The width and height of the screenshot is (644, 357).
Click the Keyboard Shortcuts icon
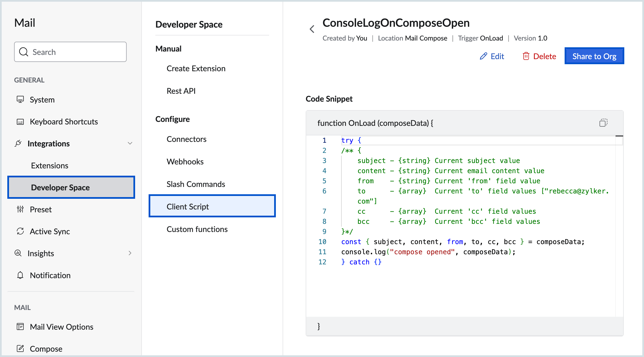pyautogui.click(x=20, y=121)
